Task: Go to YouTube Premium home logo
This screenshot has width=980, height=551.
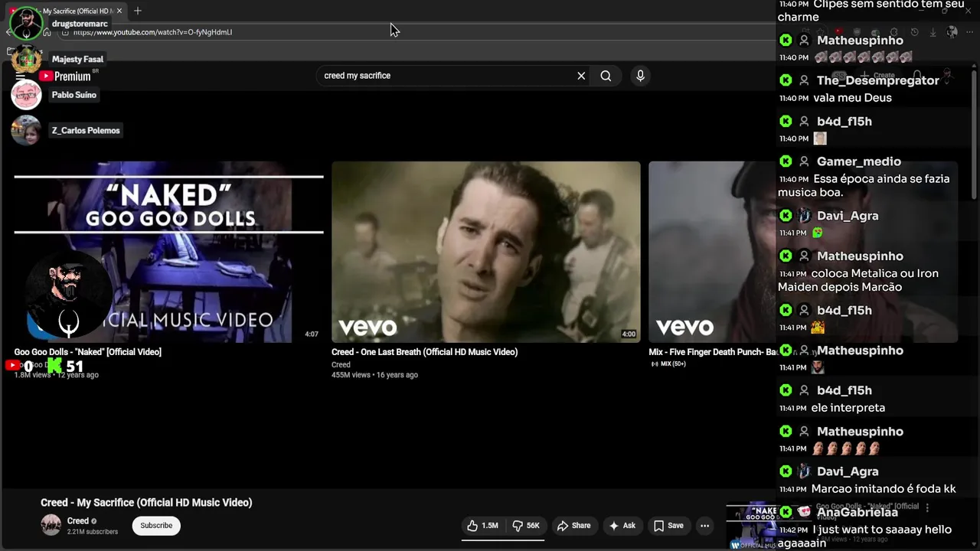Action: [66, 76]
